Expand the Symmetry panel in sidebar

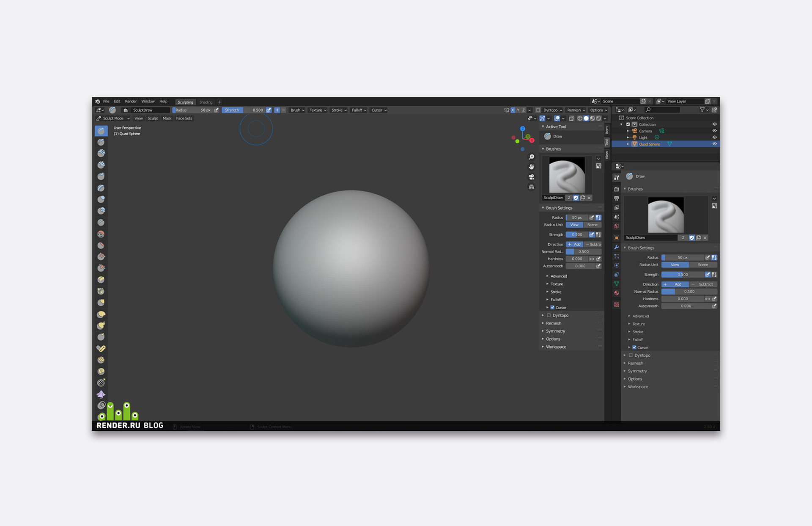coord(555,331)
